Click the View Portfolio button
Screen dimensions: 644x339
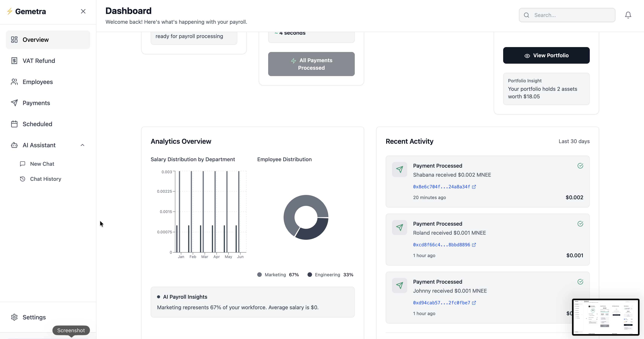point(546,55)
